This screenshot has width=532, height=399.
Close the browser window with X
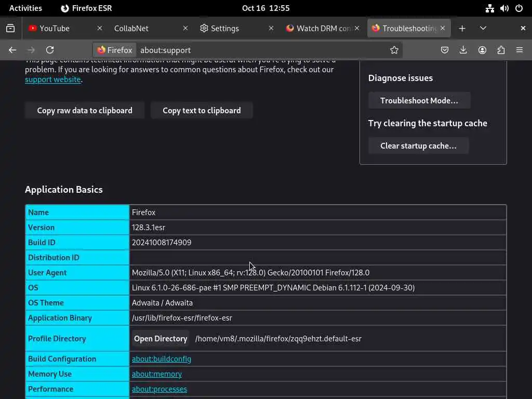pyautogui.click(x=523, y=28)
